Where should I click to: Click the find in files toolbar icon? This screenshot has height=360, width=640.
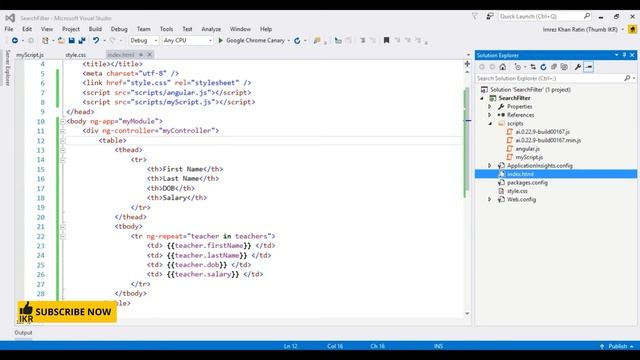click(x=317, y=40)
